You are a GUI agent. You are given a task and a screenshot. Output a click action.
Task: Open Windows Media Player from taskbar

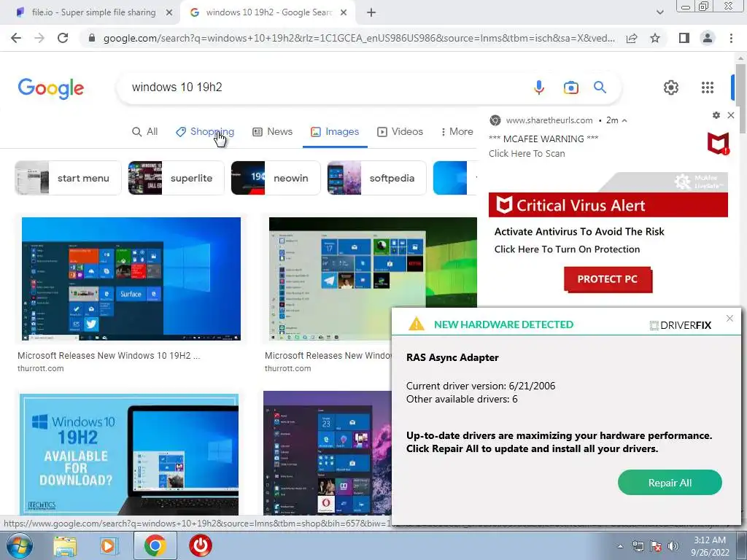(108, 546)
